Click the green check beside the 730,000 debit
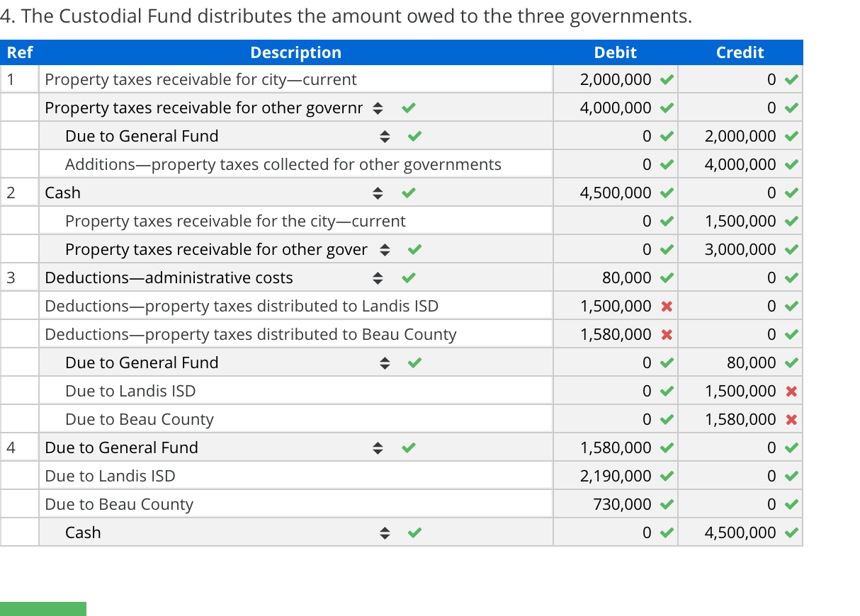This screenshot has height=616, width=860. (x=666, y=504)
